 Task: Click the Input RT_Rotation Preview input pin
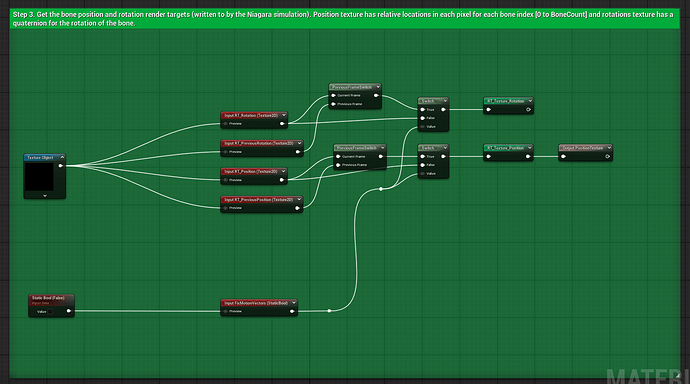click(225, 124)
